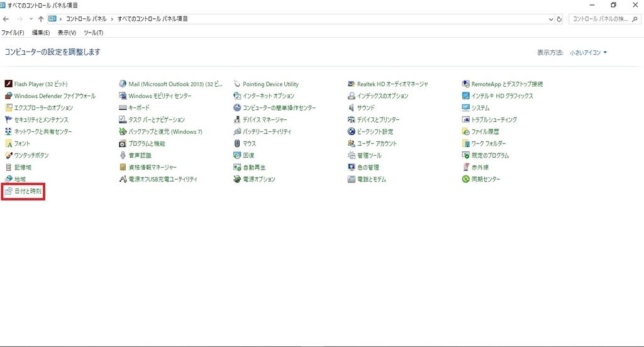Click the マウス icon
The height and width of the screenshot is (347, 644).
(237, 143)
